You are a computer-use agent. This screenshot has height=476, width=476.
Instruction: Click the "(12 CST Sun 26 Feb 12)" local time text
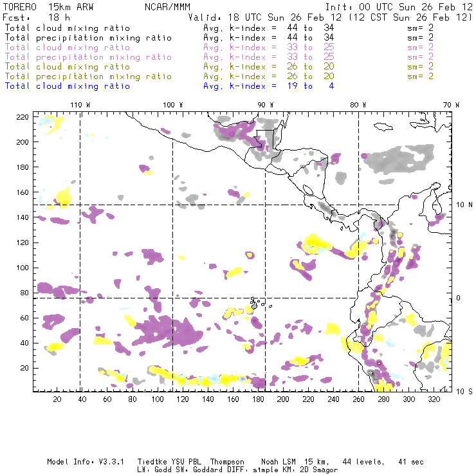coord(410,17)
